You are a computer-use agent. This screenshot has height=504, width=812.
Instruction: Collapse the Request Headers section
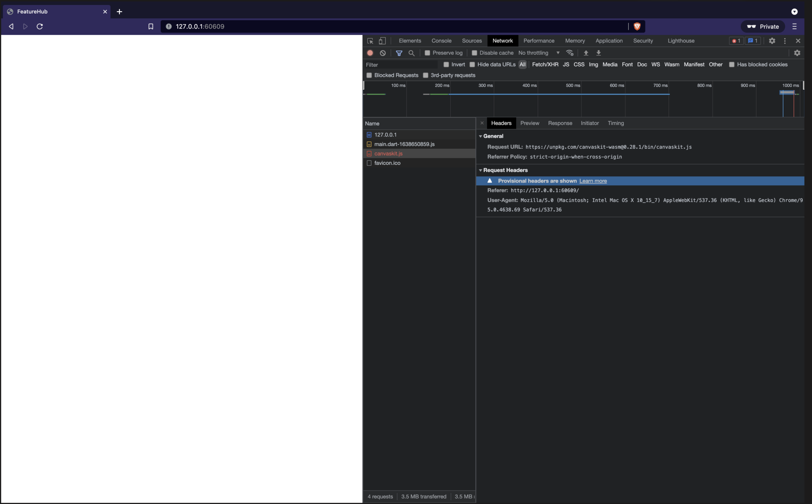pos(481,170)
